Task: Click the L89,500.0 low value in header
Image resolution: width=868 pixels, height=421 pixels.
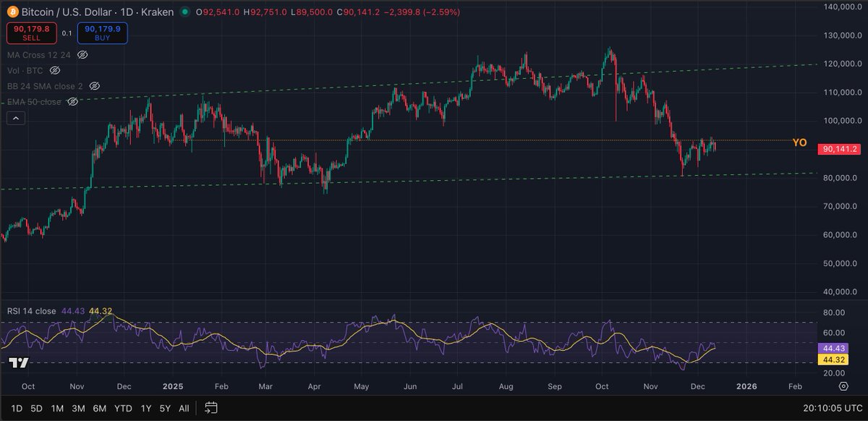Action: tap(312, 12)
